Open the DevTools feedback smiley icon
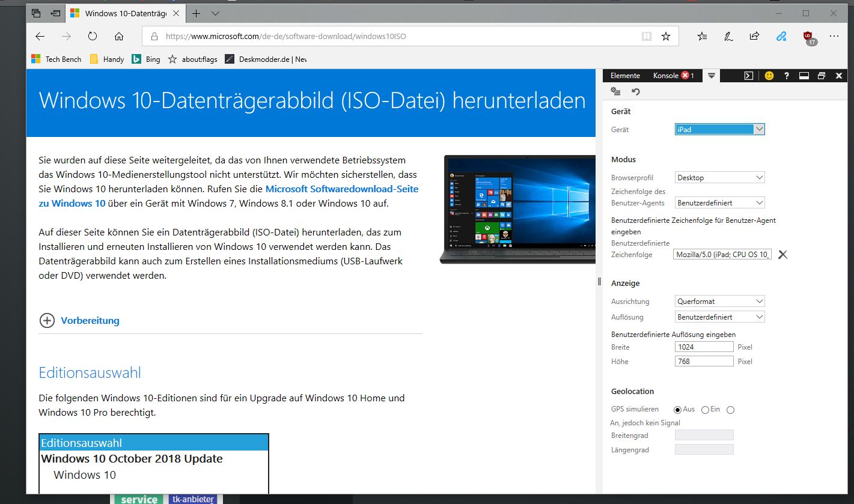 click(769, 76)
